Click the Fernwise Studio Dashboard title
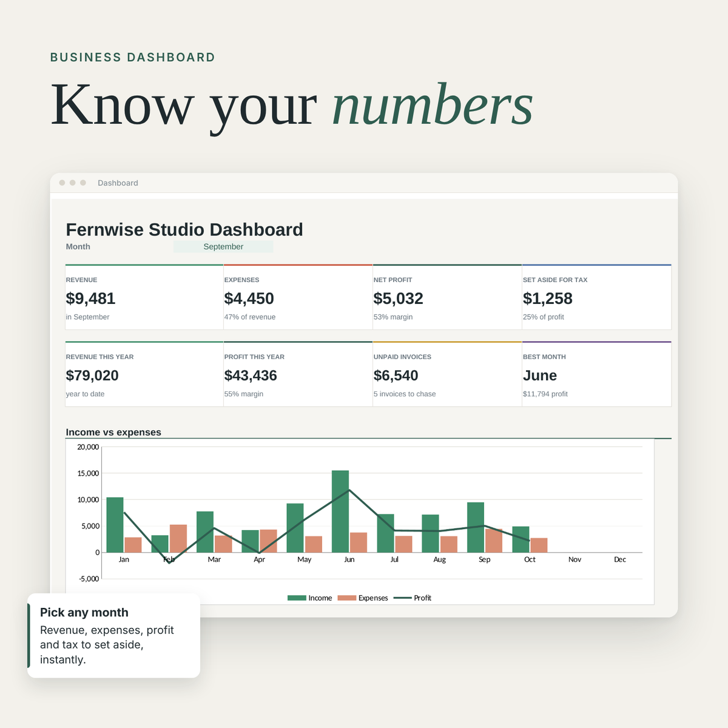 [184, 229]
